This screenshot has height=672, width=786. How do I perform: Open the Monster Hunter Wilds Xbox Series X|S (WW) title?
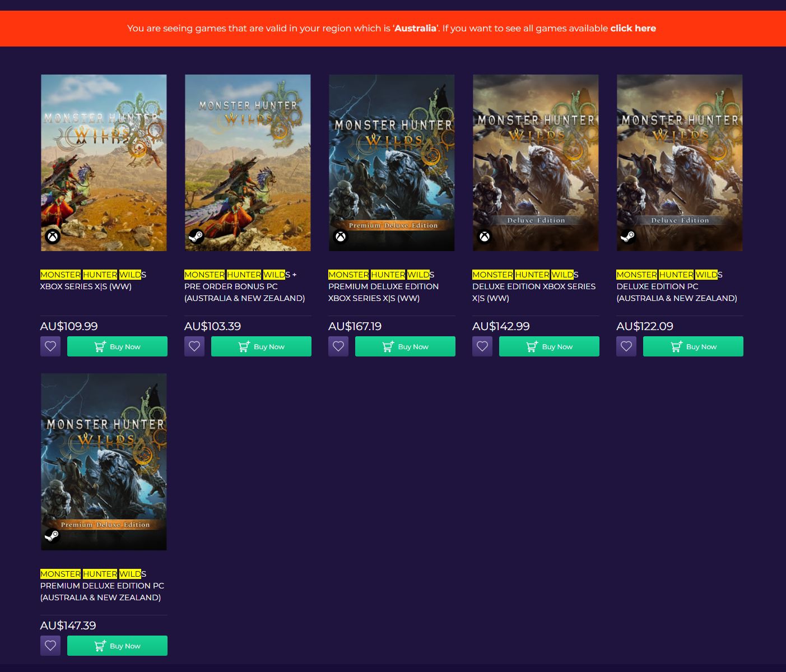pyautogui.click(x=93, y=280)
